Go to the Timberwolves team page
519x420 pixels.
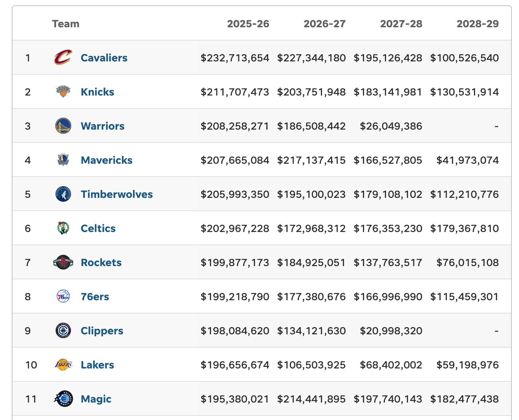117,194
